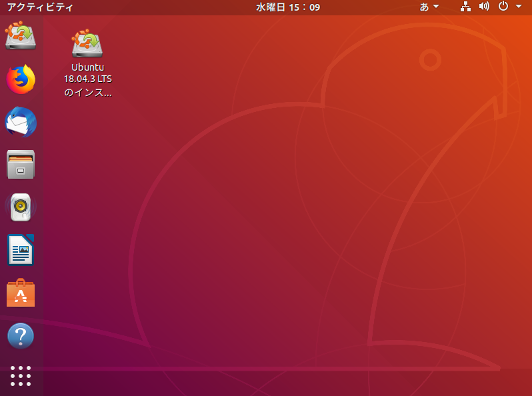Open Ubuntu Software store
532x396 pixels.
21,293
